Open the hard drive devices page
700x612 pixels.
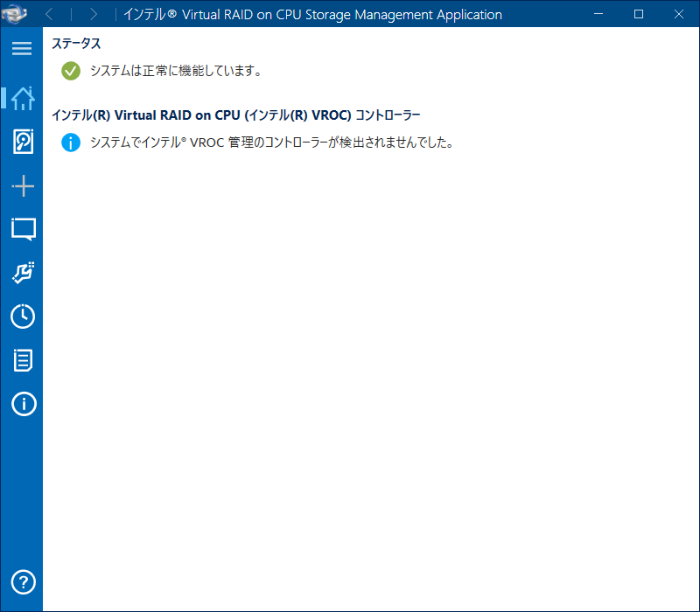[23, 142]
